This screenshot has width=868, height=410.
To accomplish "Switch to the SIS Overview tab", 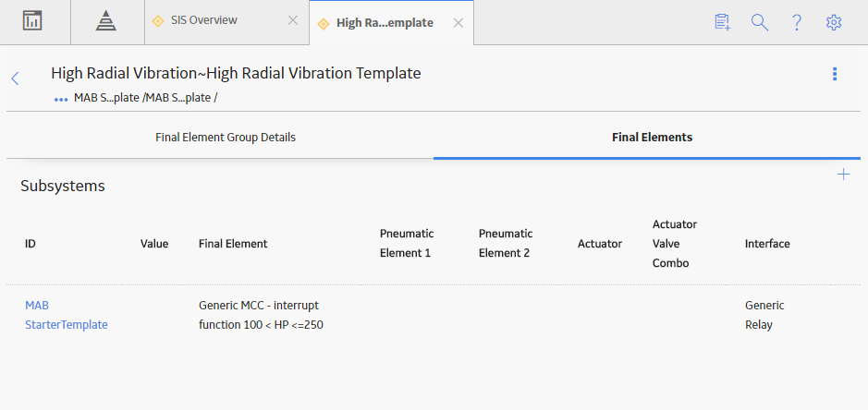I will 203,20.
